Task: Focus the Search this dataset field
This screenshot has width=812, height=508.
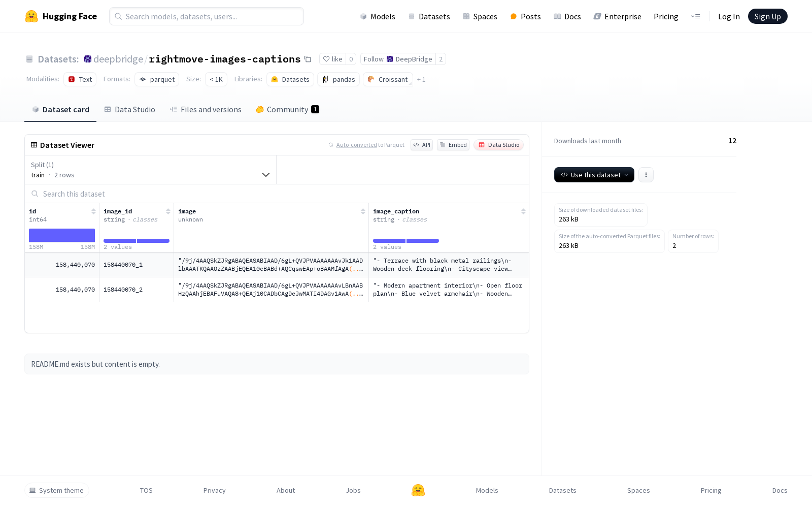Action: pos(277,194)
